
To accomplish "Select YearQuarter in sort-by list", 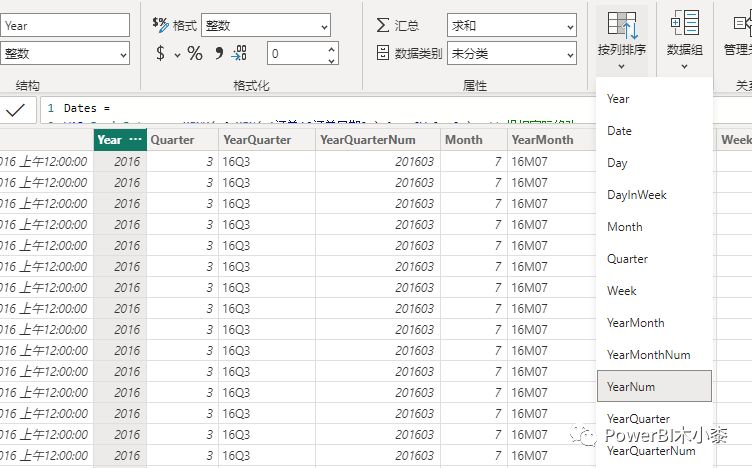I will [x=654, y=419].
